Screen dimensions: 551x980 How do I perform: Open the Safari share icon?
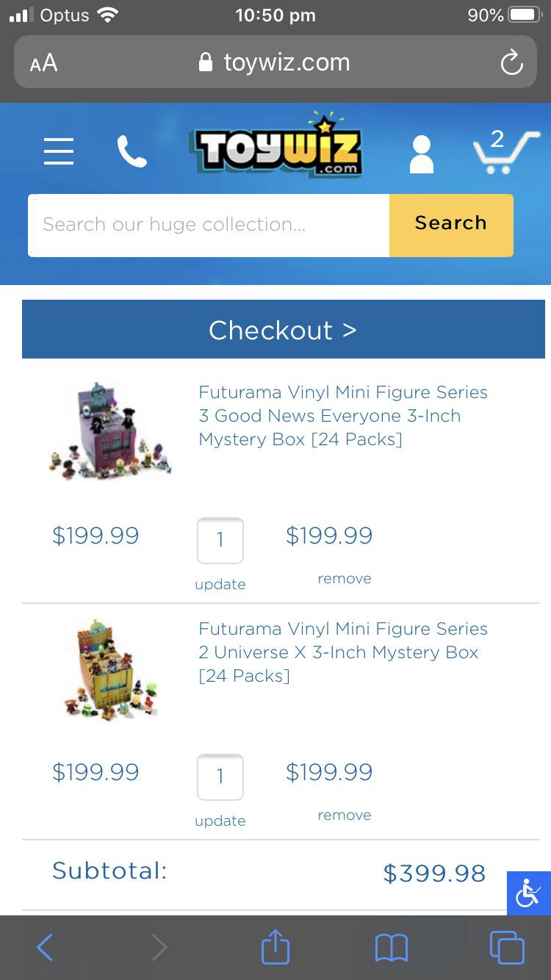[275, 947]
